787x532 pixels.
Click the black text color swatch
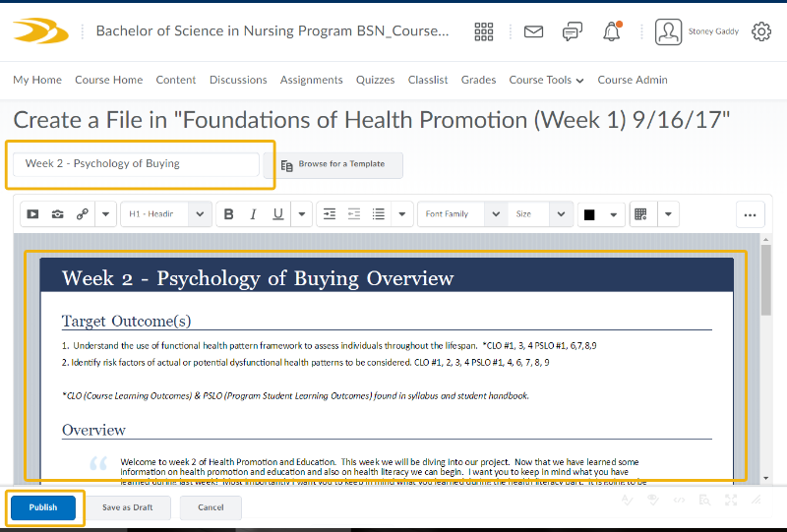coord(590,214)
